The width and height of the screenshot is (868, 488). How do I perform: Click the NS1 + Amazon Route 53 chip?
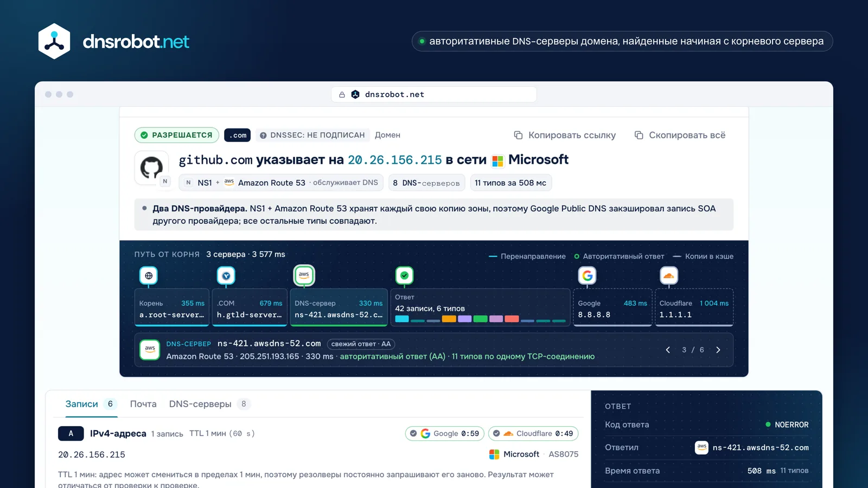281,183
